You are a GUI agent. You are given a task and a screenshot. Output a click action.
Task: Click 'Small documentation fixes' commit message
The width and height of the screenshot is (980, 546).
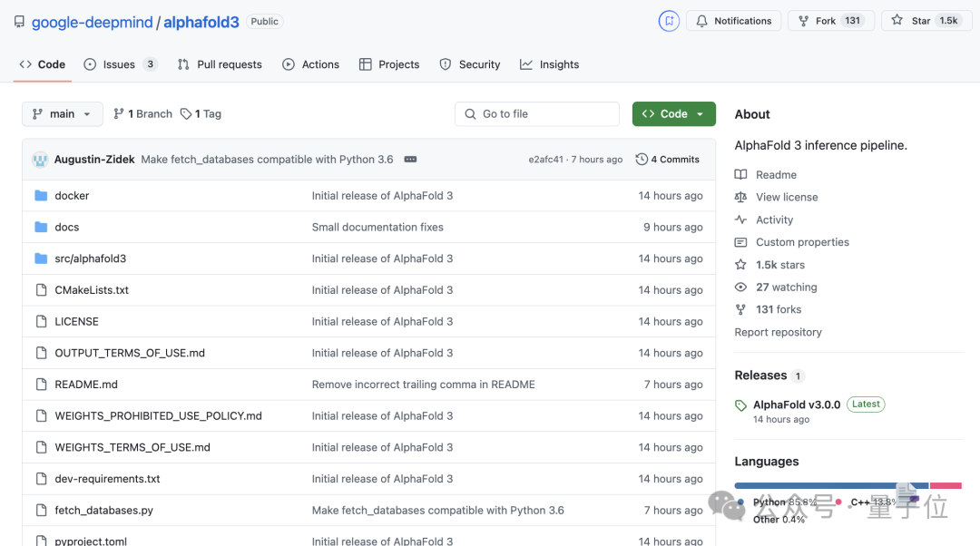click(x=377, y=227)
